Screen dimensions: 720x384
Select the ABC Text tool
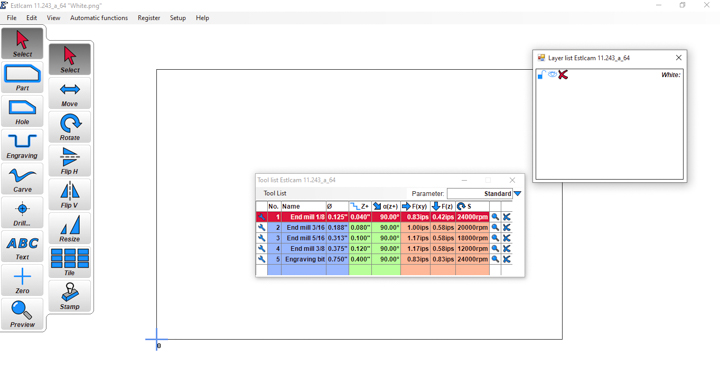coord(22,247)
